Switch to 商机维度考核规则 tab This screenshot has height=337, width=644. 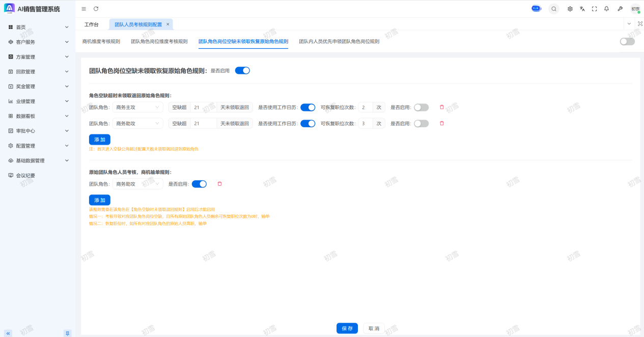[x=101, y=42]
